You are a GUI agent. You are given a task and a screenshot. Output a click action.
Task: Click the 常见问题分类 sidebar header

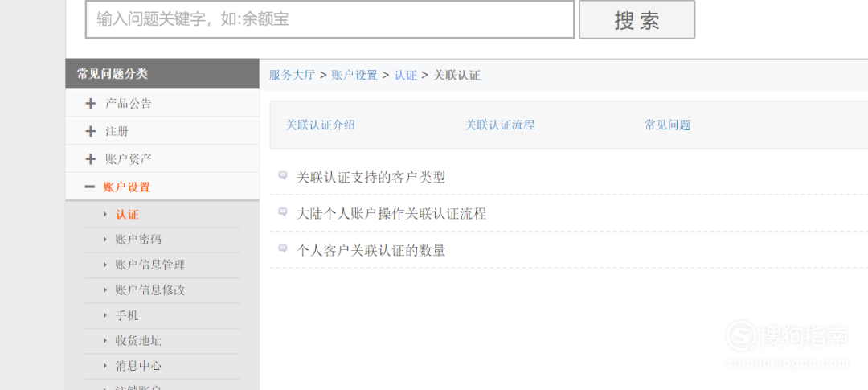point(162,74)
